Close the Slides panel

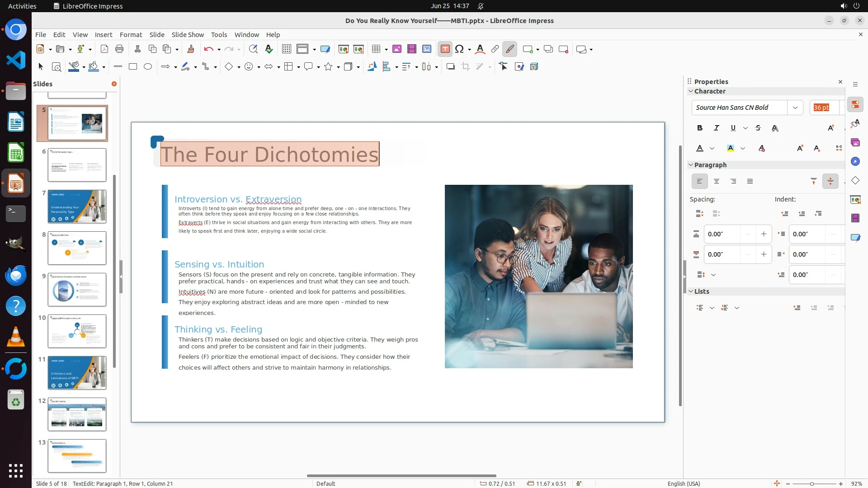[x=114, y=84]
